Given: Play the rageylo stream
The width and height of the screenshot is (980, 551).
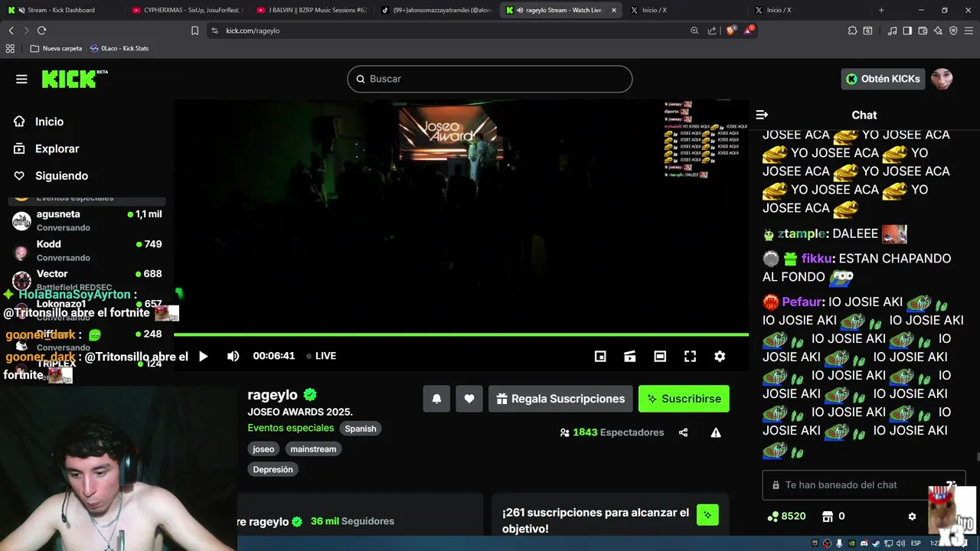Looking at the screenshot, I should point(203,356).
